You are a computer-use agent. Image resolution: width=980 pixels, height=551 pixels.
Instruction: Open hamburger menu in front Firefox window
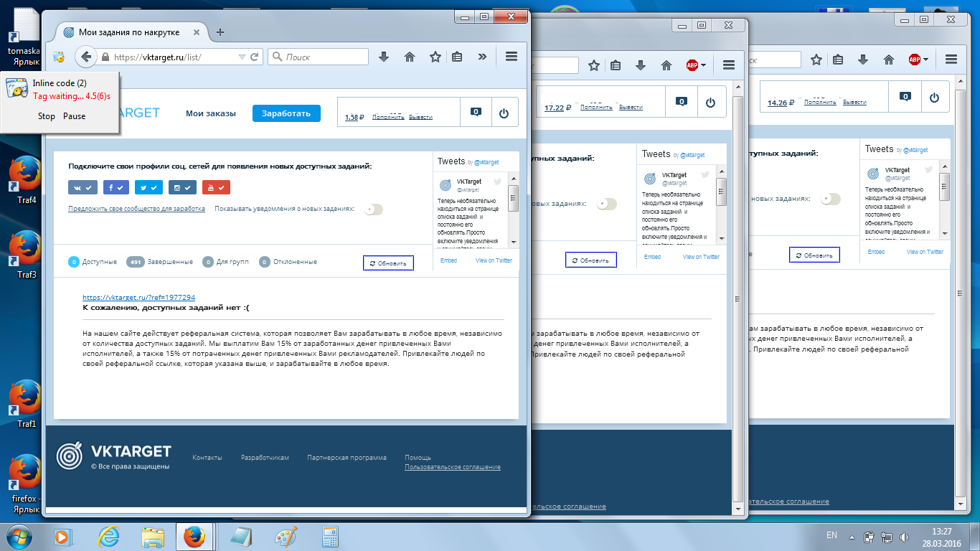pyautogui.click(x=512, y=57)
